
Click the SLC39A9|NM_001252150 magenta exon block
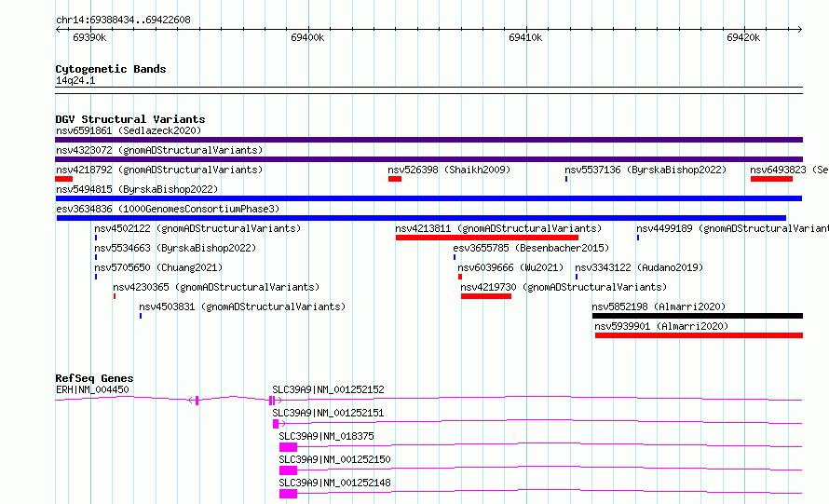click(x=288, y=470)
